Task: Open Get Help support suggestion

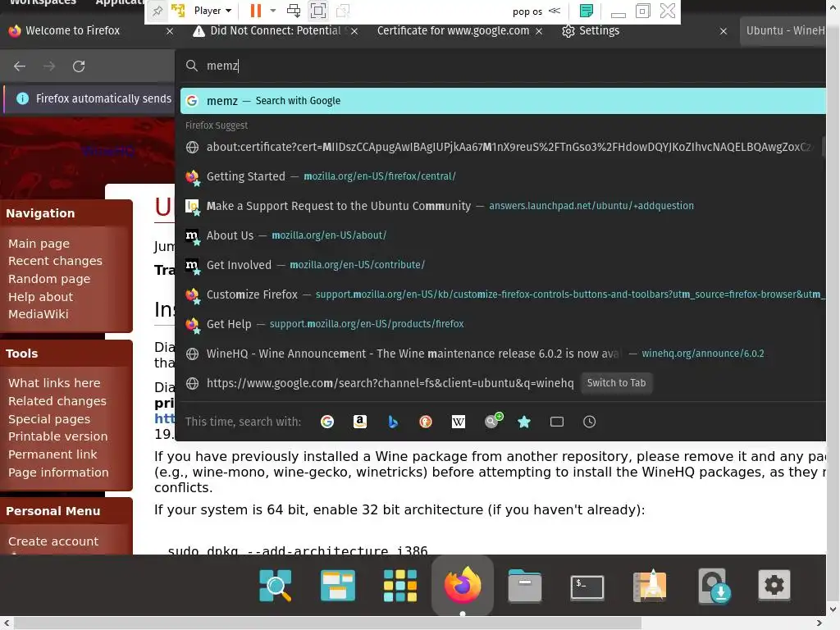Action: (x=503, y=323)
